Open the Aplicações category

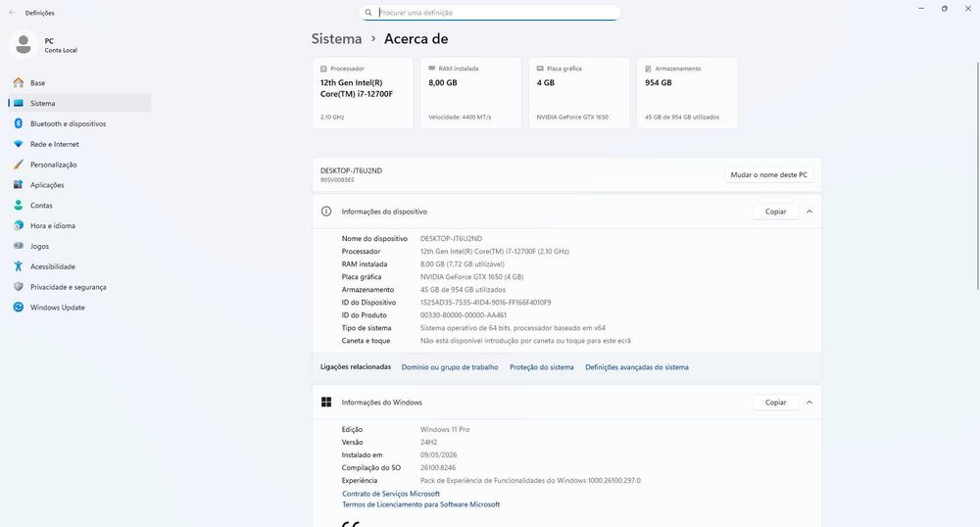(79, 185)
